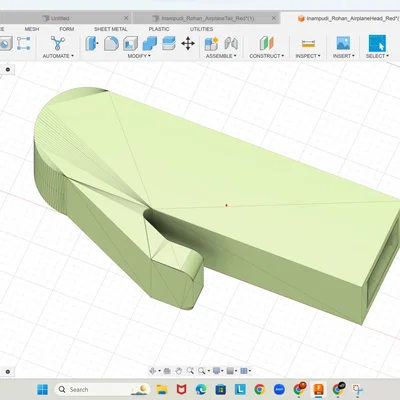Open the CONSTRUCT dropdown menu
400x400 pixels.
coord(267,56)
